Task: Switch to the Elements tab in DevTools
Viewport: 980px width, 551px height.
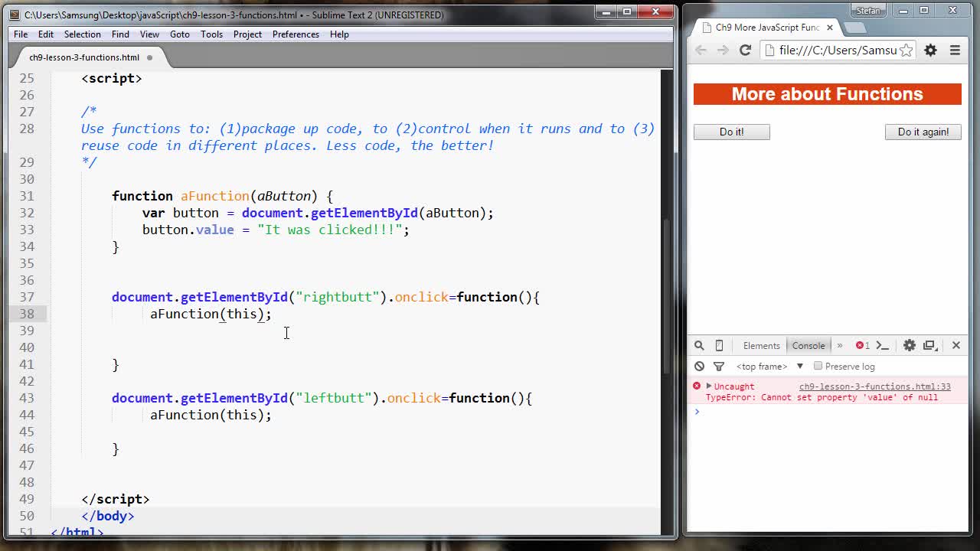Action: [x=761, y=346]
